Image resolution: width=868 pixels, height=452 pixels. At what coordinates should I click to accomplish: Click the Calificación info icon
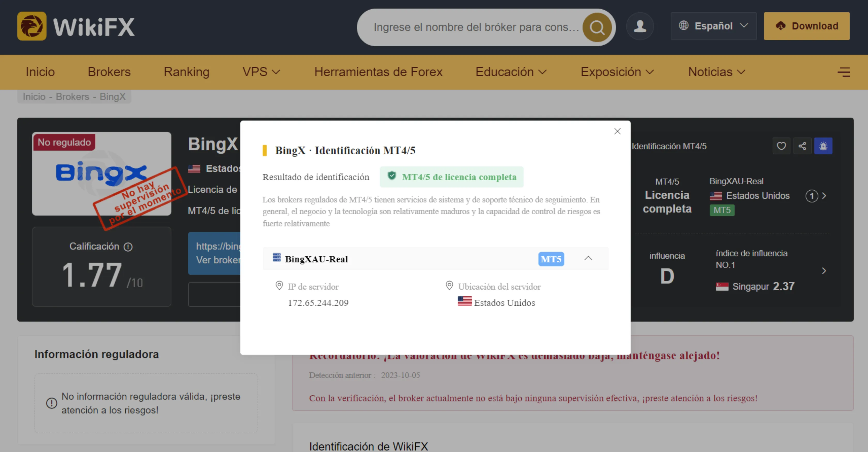coord(128,247)
